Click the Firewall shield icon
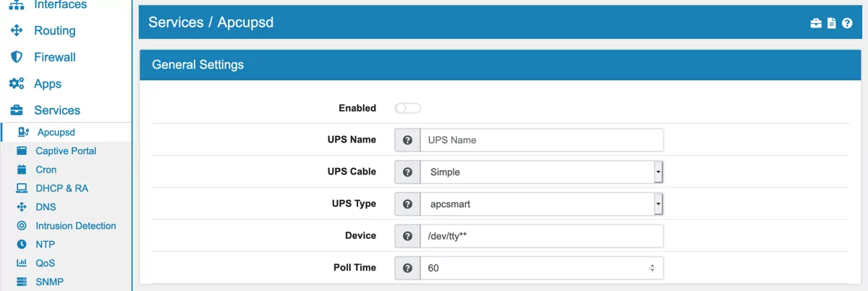 click(x=16, y=57)
